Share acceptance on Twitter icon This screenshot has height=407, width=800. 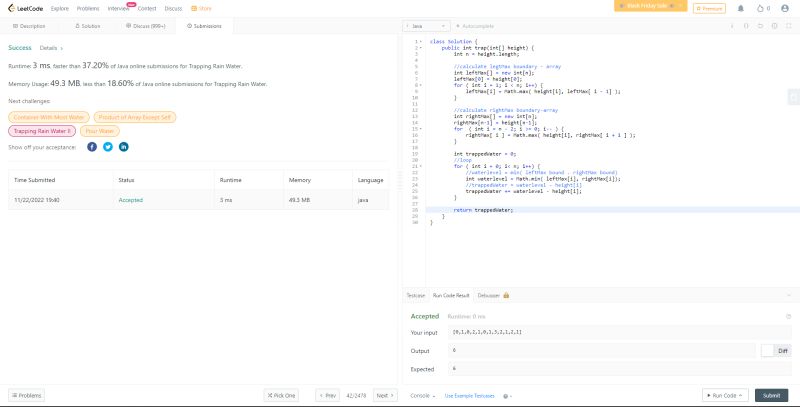point(108,146)
